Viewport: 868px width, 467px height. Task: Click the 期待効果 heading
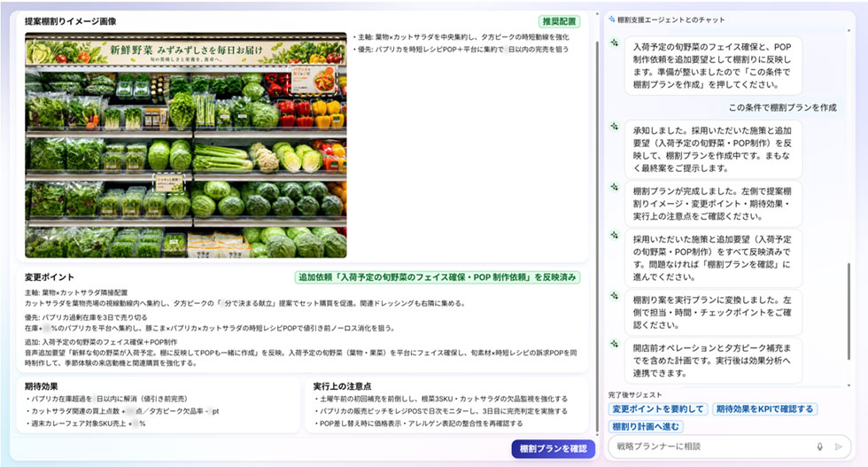coord(41,386)
